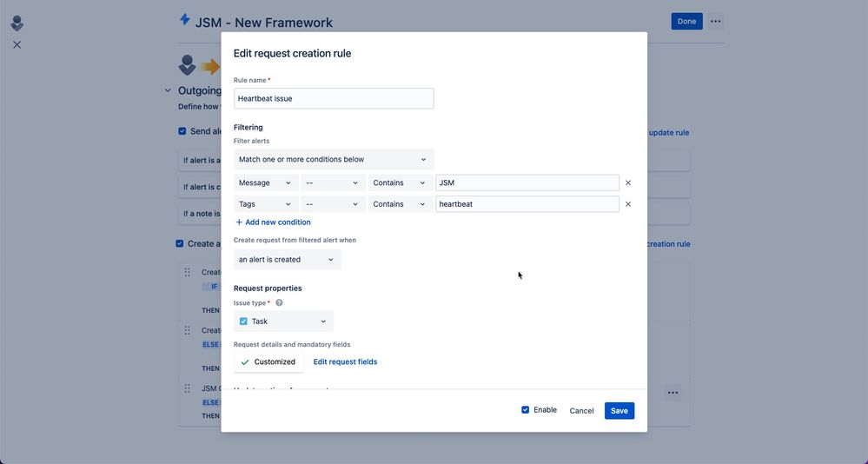Remove the Message condition row
This screenshot has height=464, width=868.
pos(627,182)
